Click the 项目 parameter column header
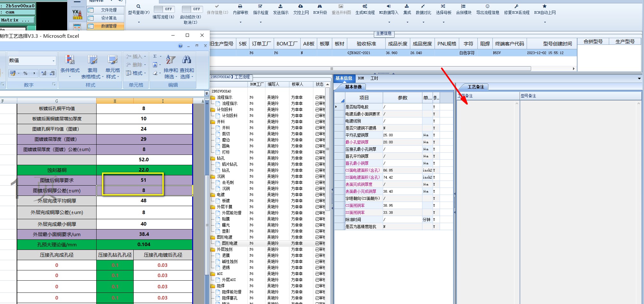Image resolution: width=644 pixels, height=304 pixels. [x=364, y=98]
